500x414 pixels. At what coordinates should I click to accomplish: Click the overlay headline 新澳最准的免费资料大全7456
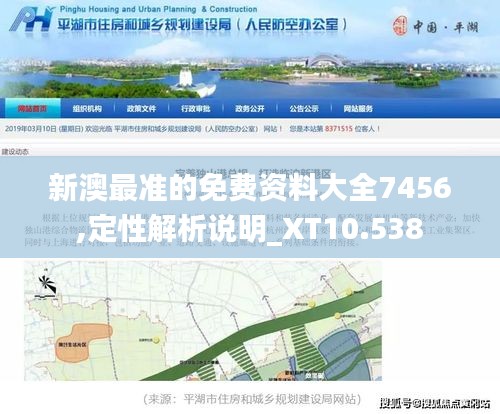click(250, 189)
